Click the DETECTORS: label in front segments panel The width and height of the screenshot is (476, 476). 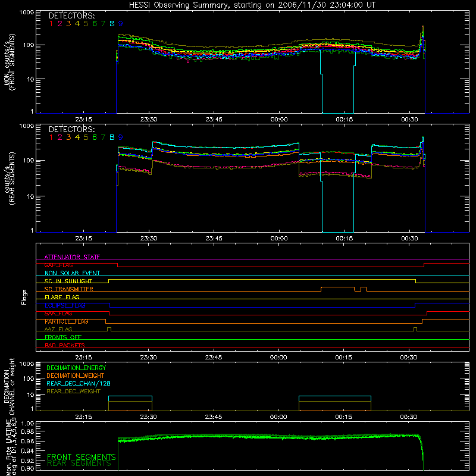click(x=71, y=15)
